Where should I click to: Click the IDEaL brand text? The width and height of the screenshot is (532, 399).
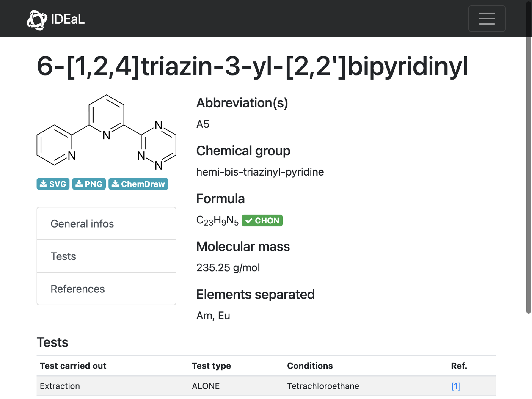click(68, 19)
